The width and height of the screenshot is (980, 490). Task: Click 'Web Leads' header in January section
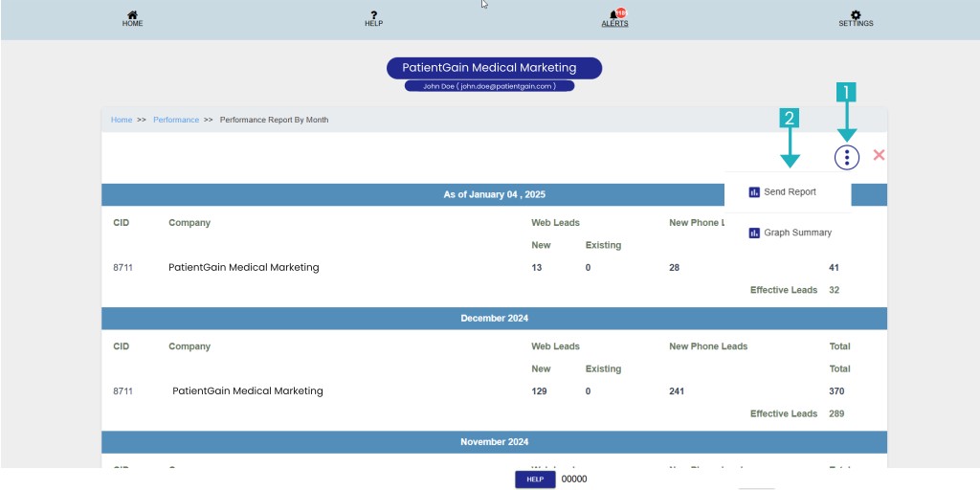(x=555, y=222)
